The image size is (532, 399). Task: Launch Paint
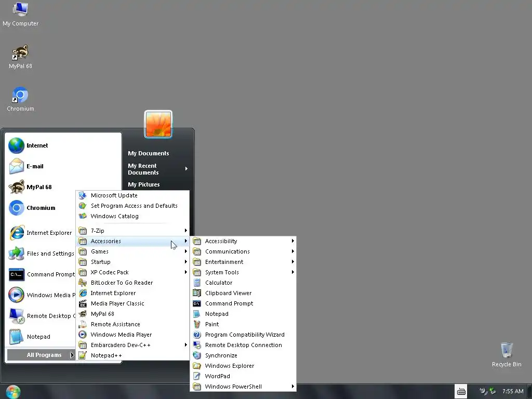[x=243, y=324]
